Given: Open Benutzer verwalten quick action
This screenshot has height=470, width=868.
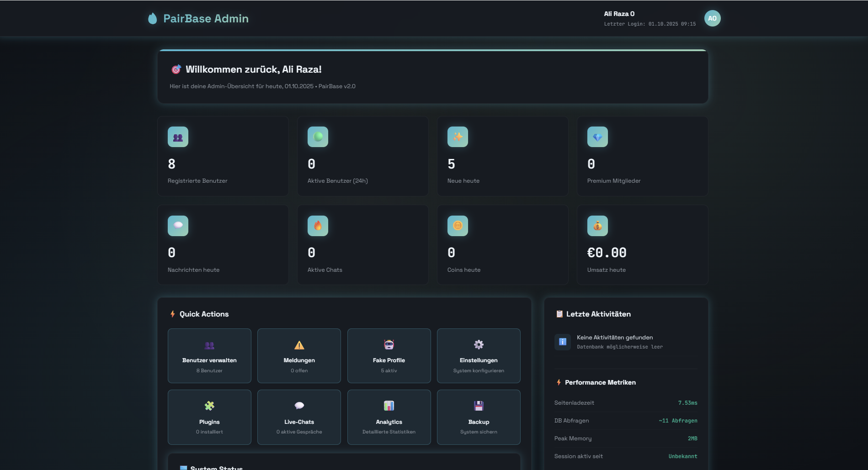Looking at the screenshot, I should click(x=209, y=356).
